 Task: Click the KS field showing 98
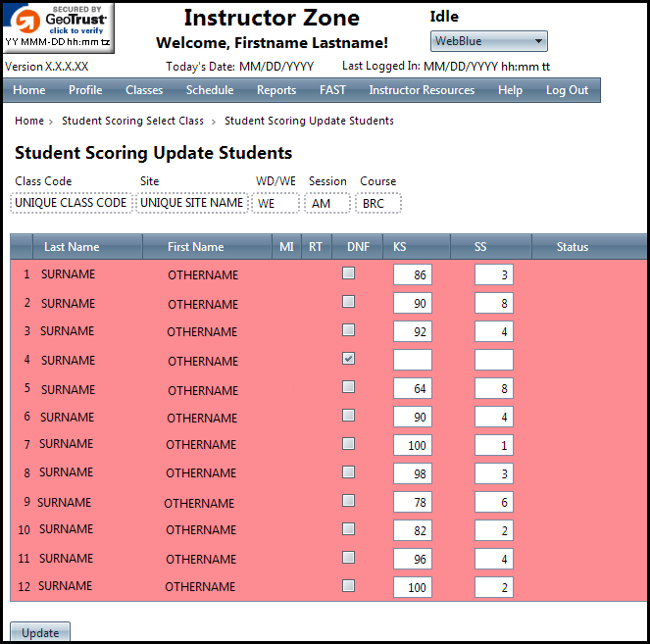coord(413,473)
